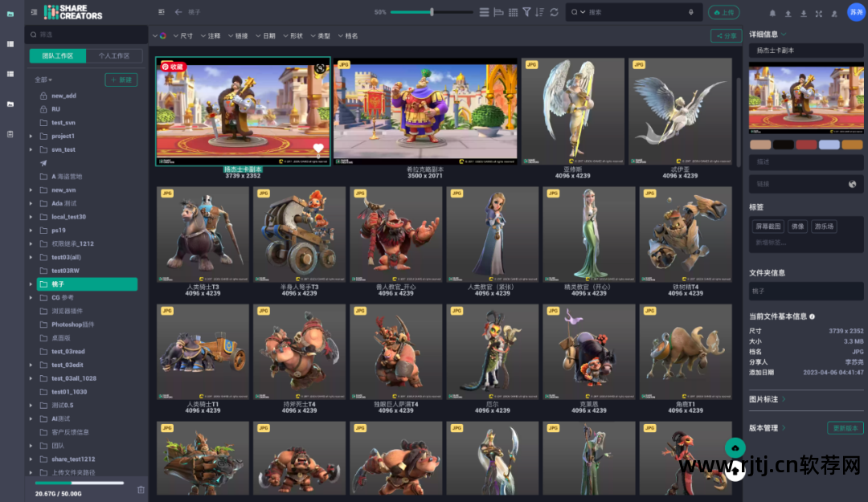Open the sort order icon
Screen dimensions: 868x502
point(540,12)
